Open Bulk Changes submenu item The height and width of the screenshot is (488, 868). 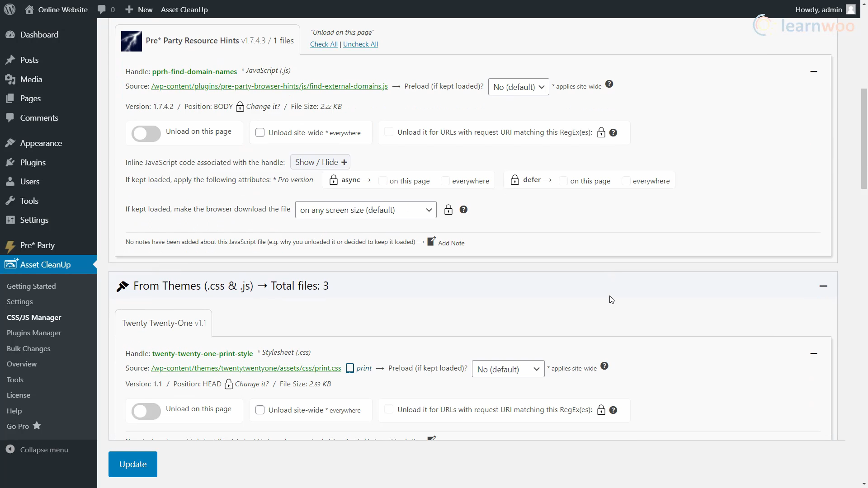(x=28, y=349)
